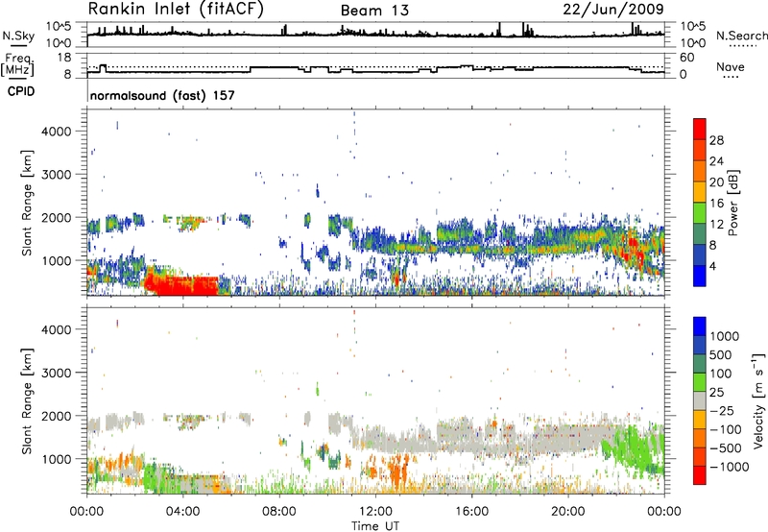Click the "1000" range tick in velocity panel
This screenshot has height=532, width=768.
(57, 459)
